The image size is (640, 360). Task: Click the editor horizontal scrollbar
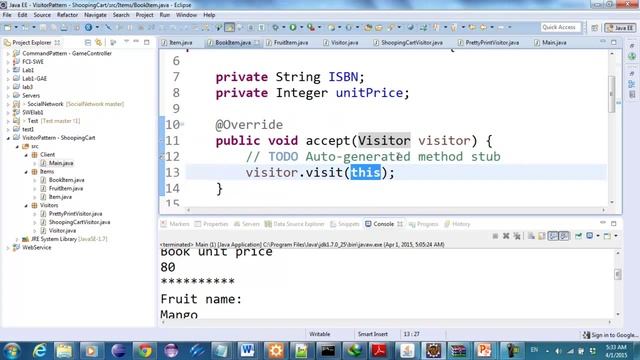pos(396,210)
